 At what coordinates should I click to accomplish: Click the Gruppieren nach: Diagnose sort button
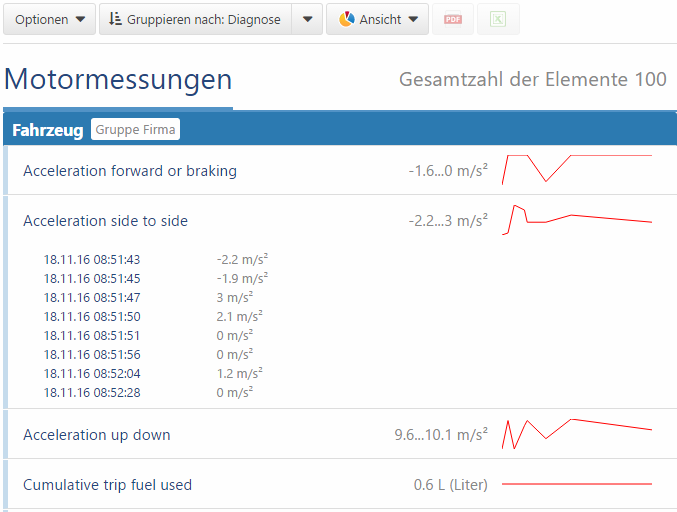pyautogui.click(x=196, y=19)
